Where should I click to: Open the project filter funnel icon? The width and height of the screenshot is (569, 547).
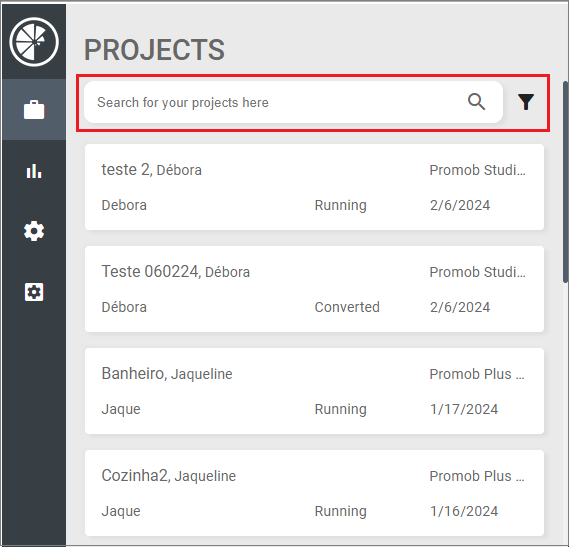[526, 102]
